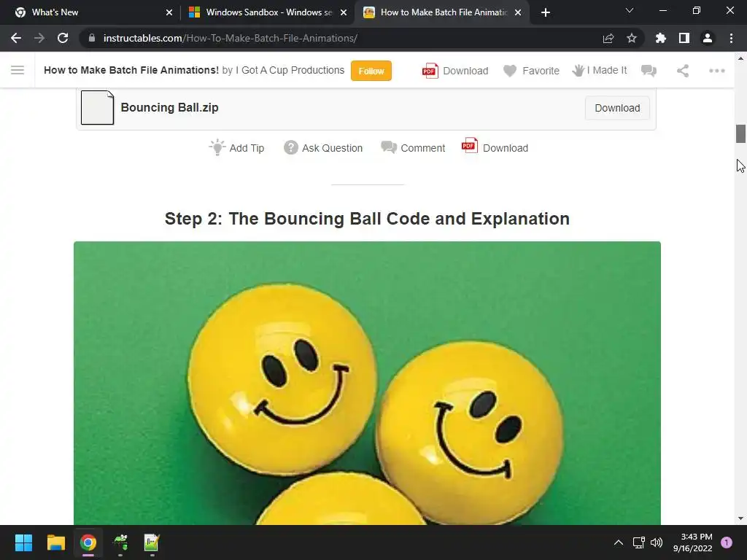Image resolution: width=747 pixels, height=560 pixels.
Task: Click Ask Question link
Action: point(323,148)
